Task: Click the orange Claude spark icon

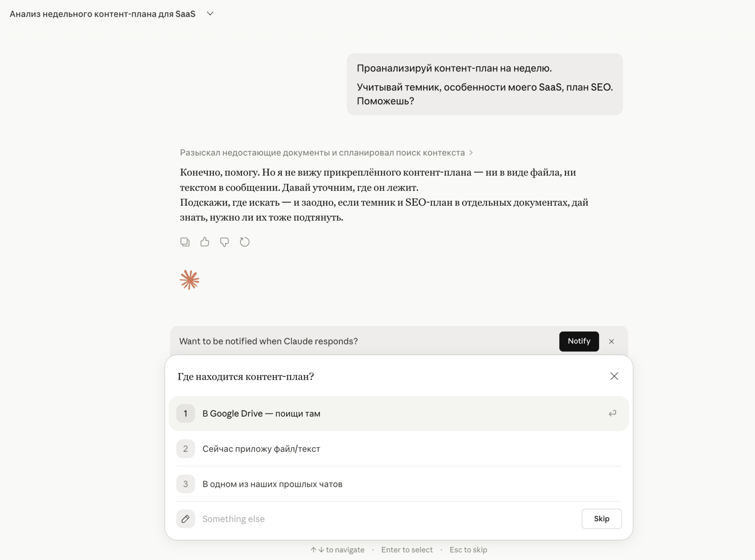Action: tap(189, 280)
